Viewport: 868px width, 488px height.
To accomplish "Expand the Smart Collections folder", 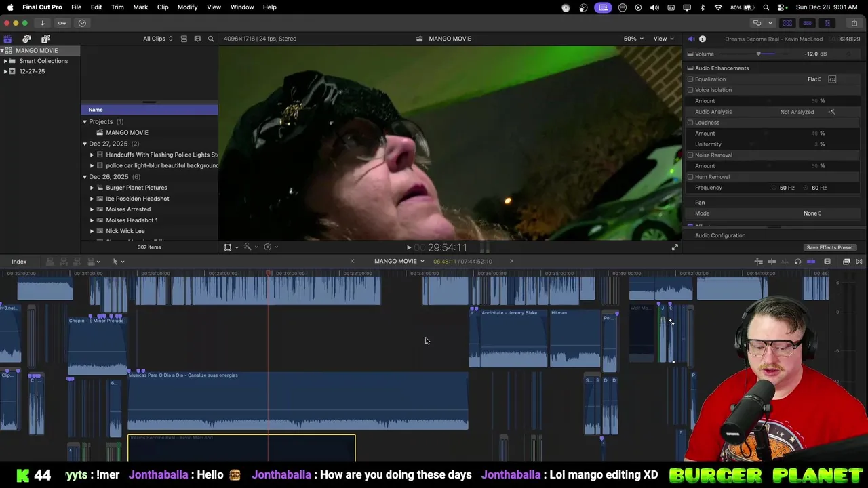I will (5, 61).
